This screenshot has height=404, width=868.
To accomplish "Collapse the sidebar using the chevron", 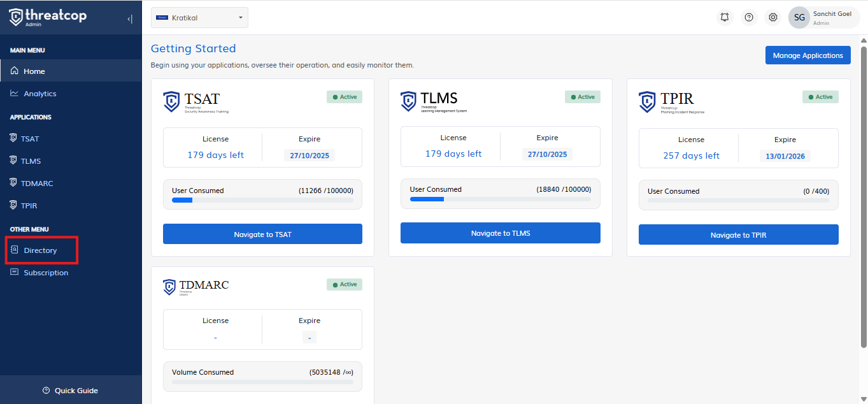I will [130, 18].
